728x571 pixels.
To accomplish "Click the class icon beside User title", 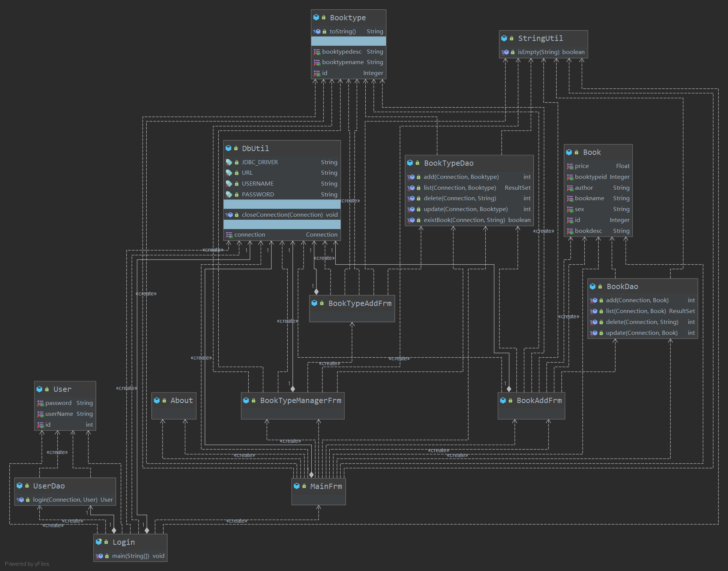I will coord(39,389).
